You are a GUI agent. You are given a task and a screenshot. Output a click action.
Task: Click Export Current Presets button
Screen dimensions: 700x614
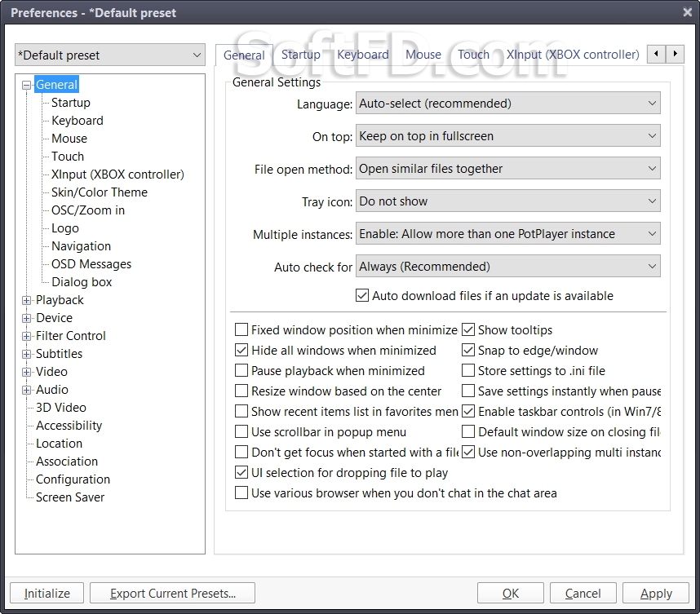pyautogui.click(x=172, y=593)
